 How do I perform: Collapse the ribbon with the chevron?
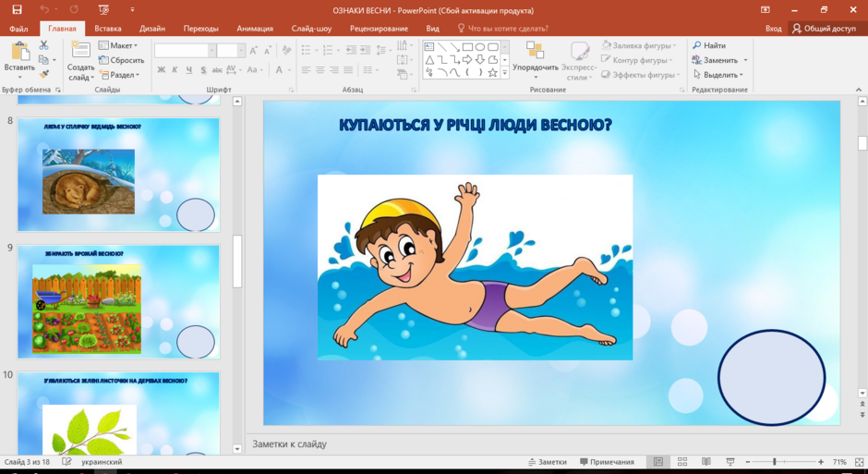coord(859,89)
